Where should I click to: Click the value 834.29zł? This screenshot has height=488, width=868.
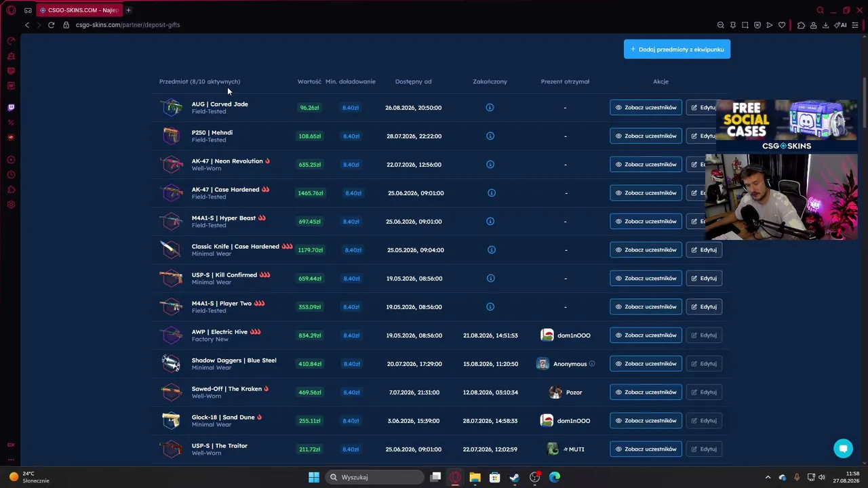coord(310,335)
